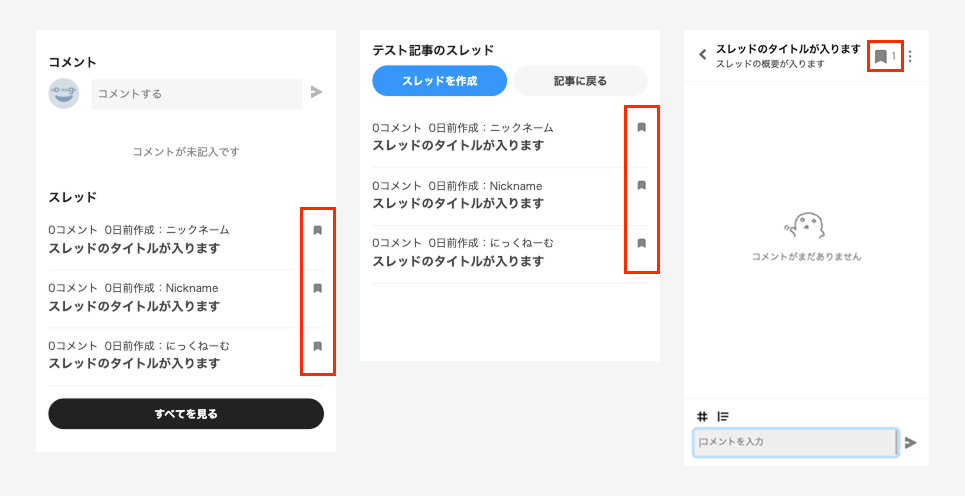Focus the コメントする input field
The height and width of the screenshot is (496, 965).
(x=197, y=94)
